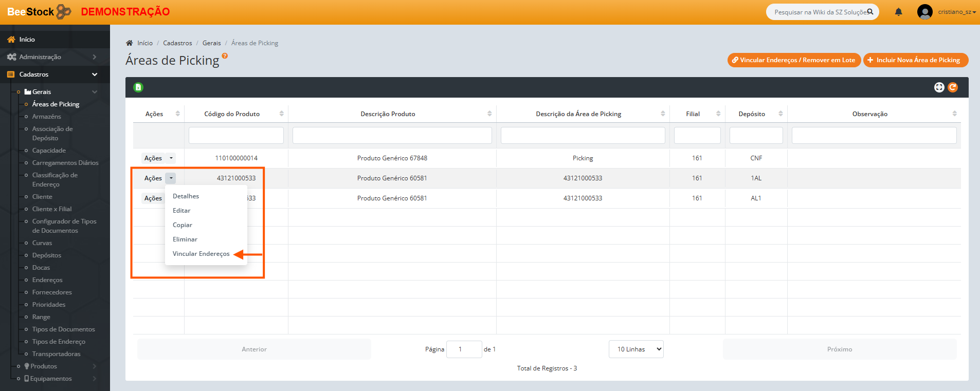The height and width of the screenshot is (391, 980).
Task: Choose Eliminar in the actions menu
Action: 185,239
